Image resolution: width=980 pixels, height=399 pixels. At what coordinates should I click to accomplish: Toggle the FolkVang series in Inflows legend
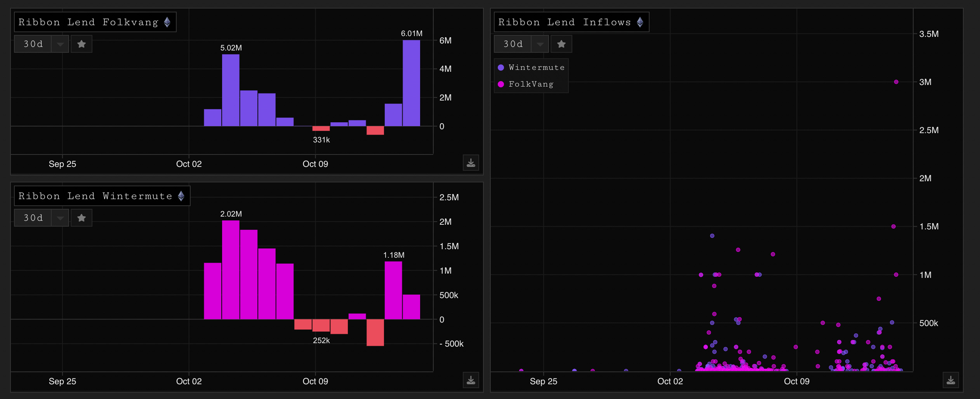click(x=526, y=84)
